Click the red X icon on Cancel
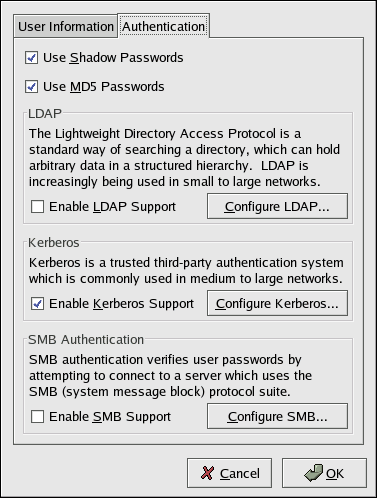 click(207, 473)
